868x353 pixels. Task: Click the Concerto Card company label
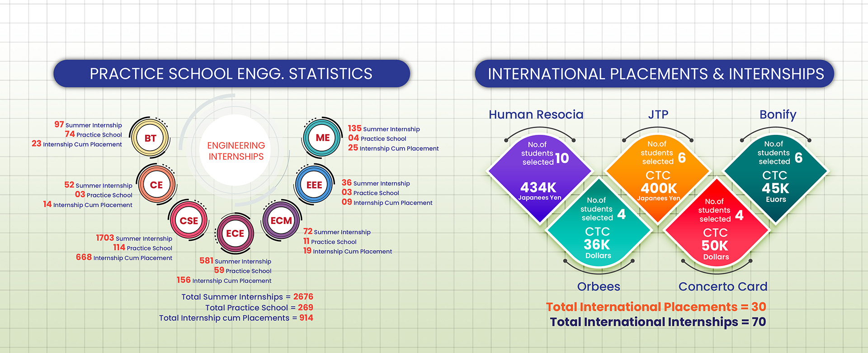[722, 286]
